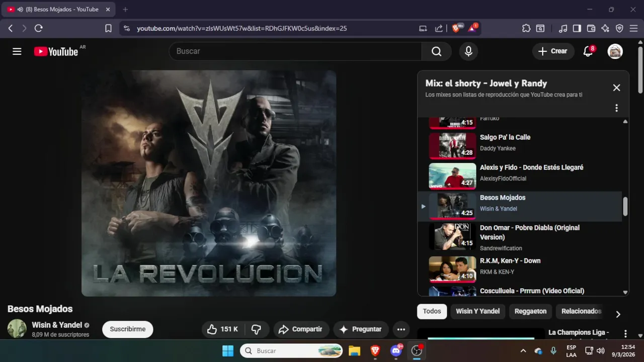Bookmark this page

pyautogui.click(x=108, y=29)
